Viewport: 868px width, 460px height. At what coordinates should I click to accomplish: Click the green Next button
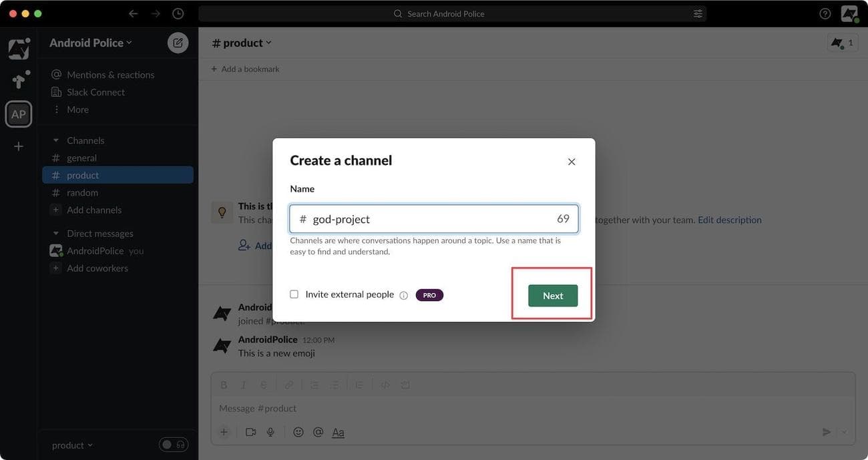tap(553, 296)
